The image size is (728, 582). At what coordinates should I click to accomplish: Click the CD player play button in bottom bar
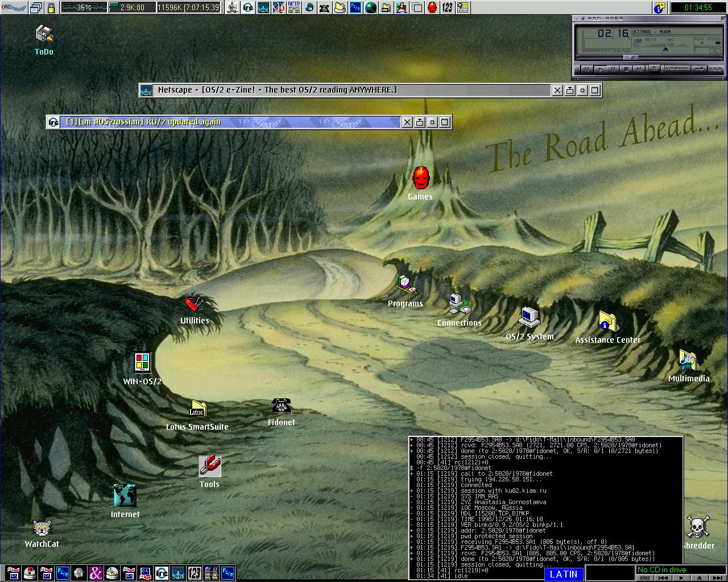click(680, 577)
